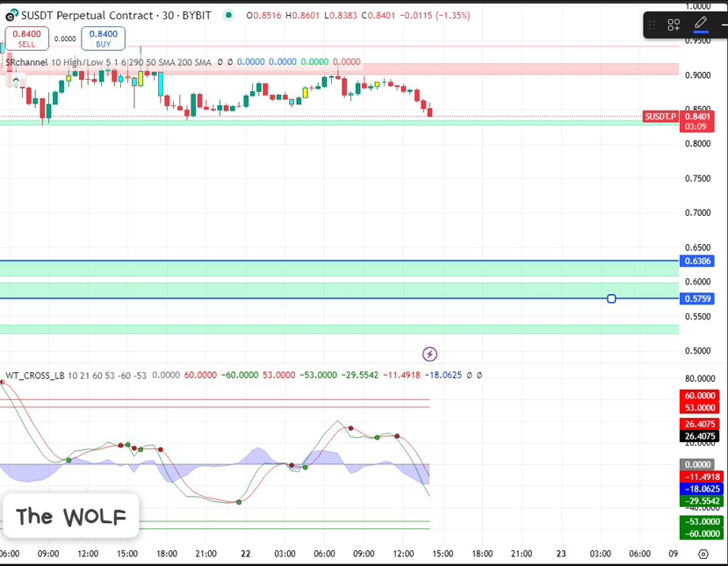Click the blue 0.6306 price scale label

click(x=697, y=261)
